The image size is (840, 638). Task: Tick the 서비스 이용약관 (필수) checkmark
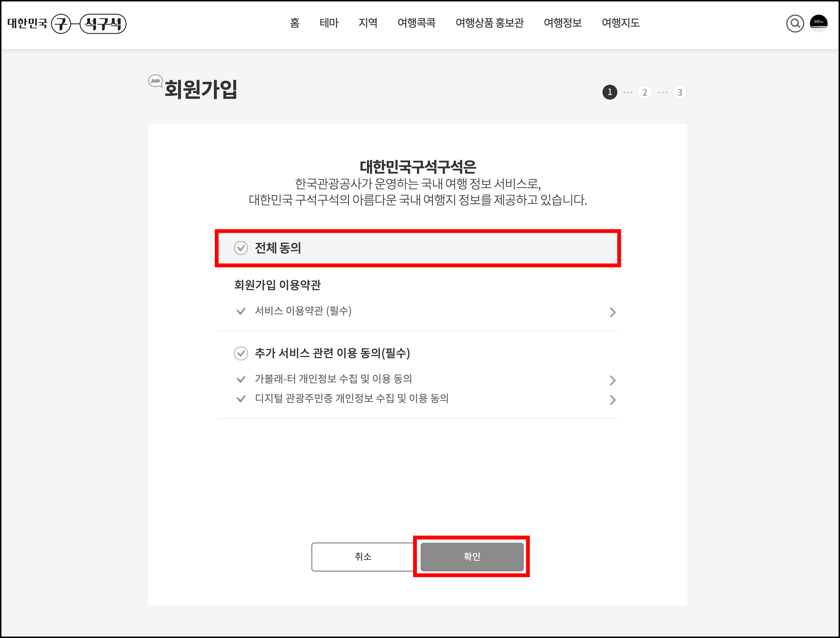tap(241, 311)
